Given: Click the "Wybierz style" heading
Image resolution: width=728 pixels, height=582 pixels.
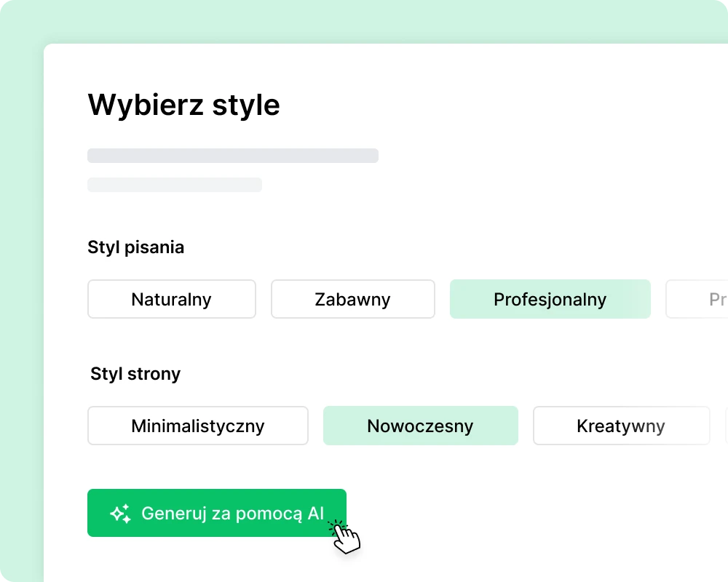Looking at the screenshot, I should coord(183,105).
